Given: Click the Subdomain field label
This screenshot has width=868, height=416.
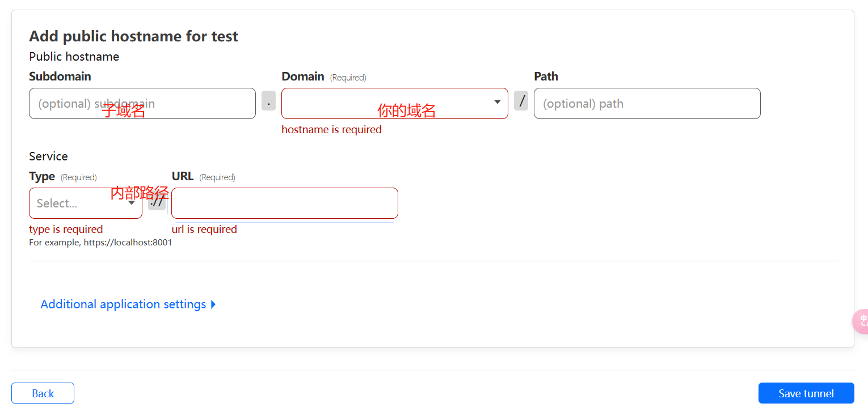Looking at the screenshot, I should point(60,77).
